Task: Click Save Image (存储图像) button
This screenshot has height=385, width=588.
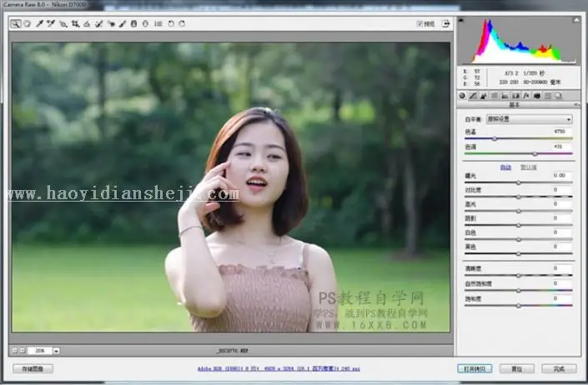Action: click(33, 369)
